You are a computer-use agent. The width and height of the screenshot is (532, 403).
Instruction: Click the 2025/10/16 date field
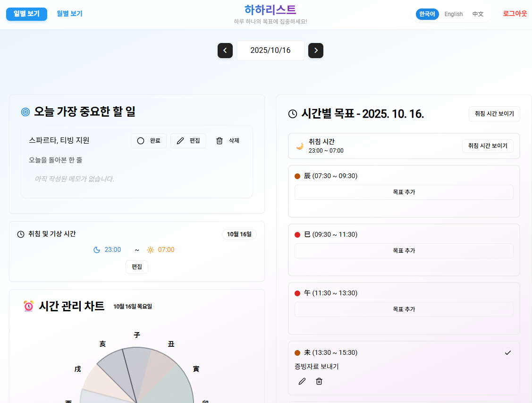[x=270, y=51]
